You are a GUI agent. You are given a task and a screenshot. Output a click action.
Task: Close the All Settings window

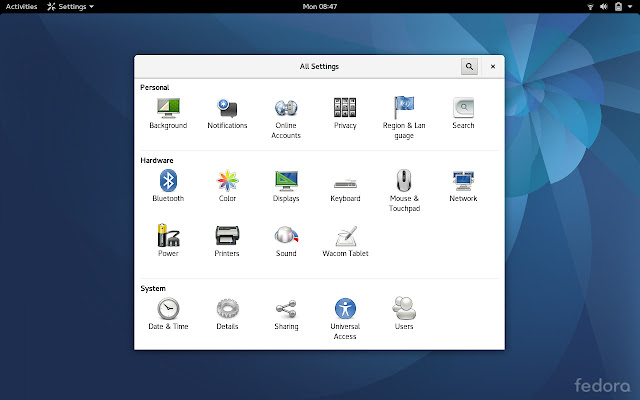493,67
